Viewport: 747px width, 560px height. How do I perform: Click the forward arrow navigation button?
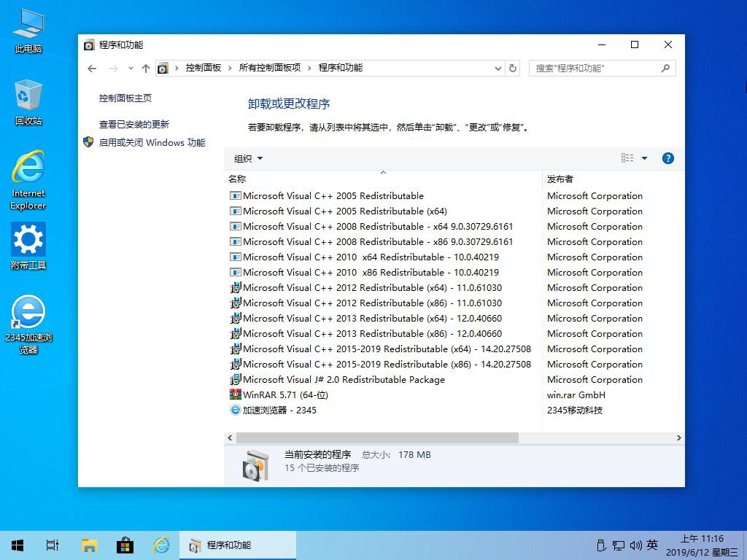tap(113, 69)
